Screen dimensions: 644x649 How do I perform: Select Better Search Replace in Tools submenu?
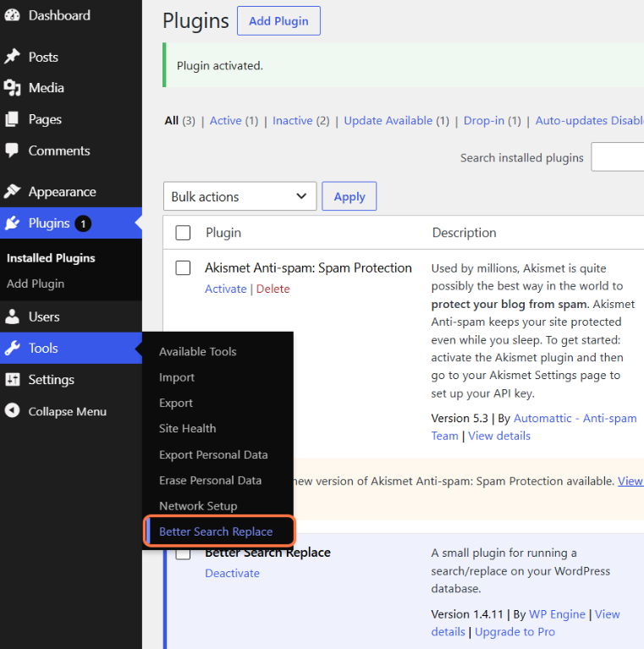(216, 531)
